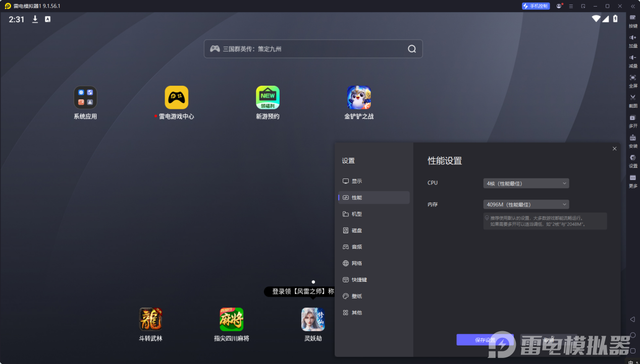Launch 斗转武林 game
640x364 pixels.
(x=150, y=325)
